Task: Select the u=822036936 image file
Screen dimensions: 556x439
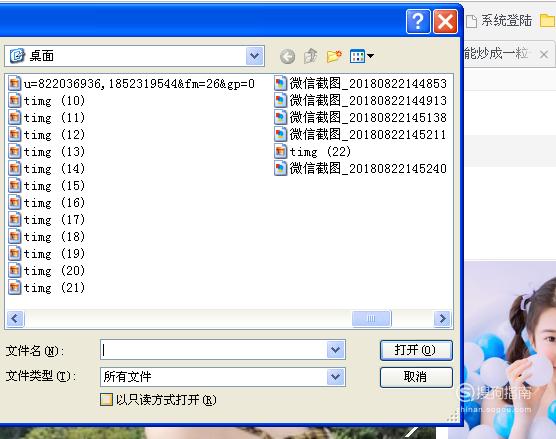Action: pyautogui.click(x=131, y=84)
